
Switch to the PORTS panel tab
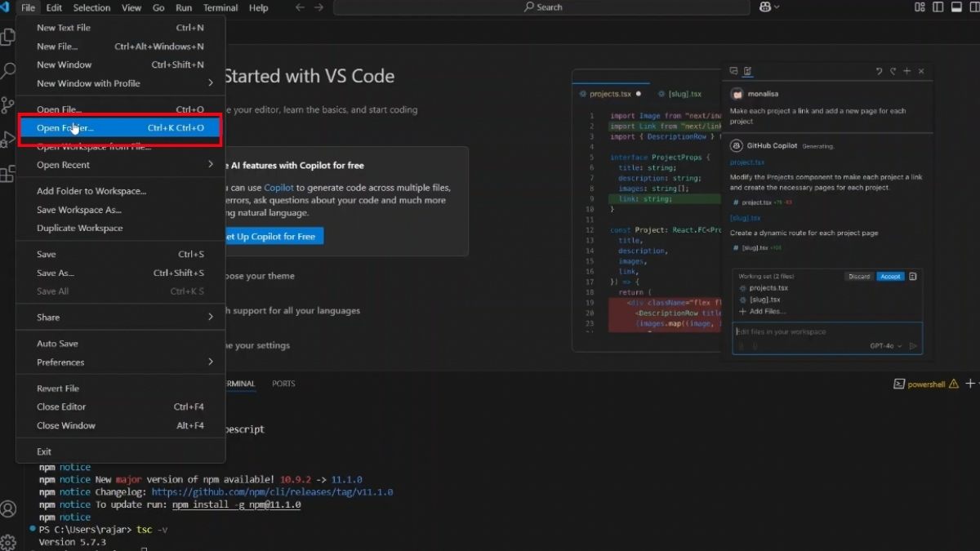[283, 384]
